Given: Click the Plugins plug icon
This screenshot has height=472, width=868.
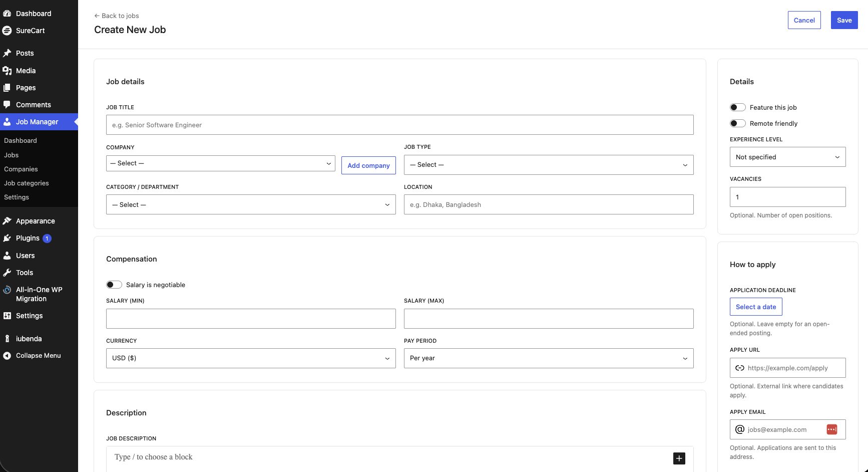Looking at the screenshot, I should [7, 238].
